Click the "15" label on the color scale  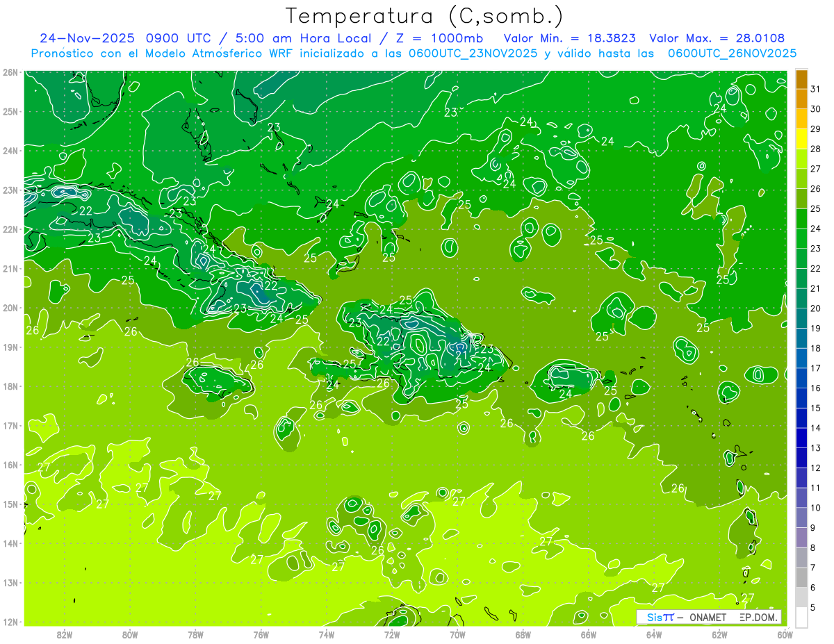(x=815, y=408)
